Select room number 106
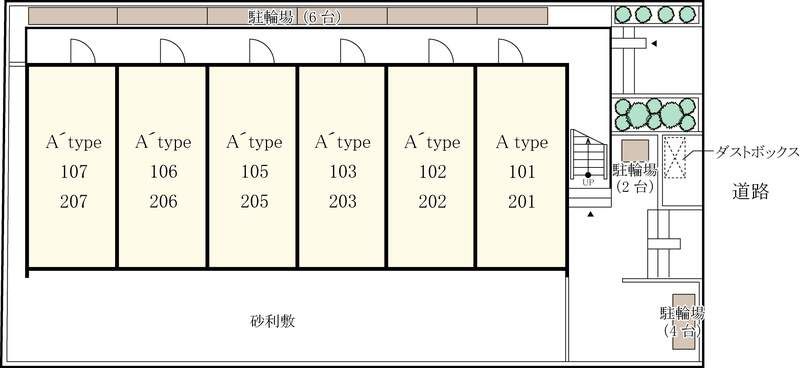Viewport: 800px width, 368px height. (x=164, y=172)
